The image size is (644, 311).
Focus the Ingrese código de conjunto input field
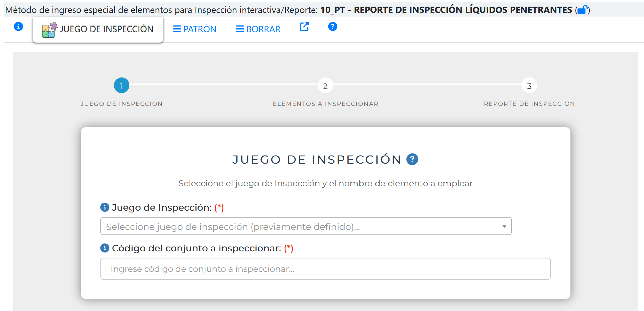325,269
